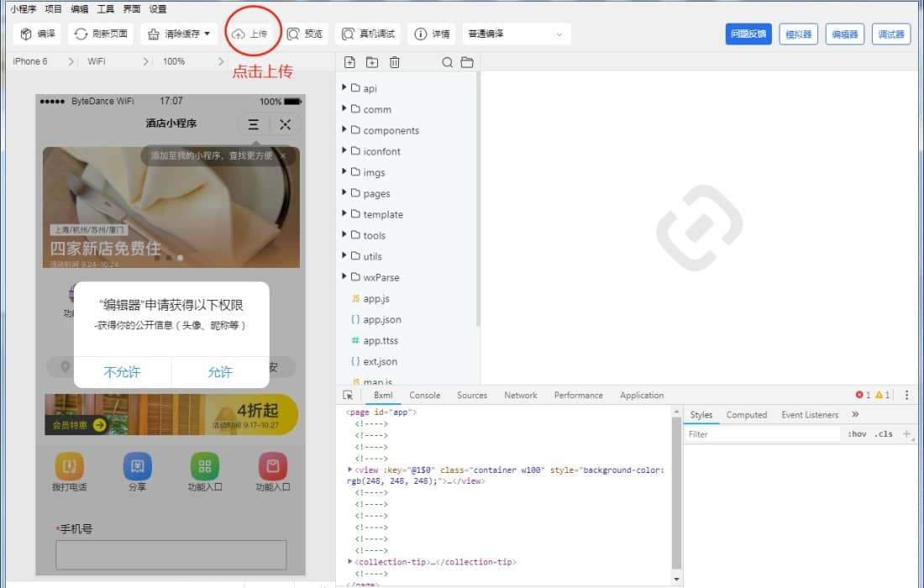Click the 上传 upload button
The height and width of the screenshot is (588, 924).
pyautogui.click(x=249, y=34)
